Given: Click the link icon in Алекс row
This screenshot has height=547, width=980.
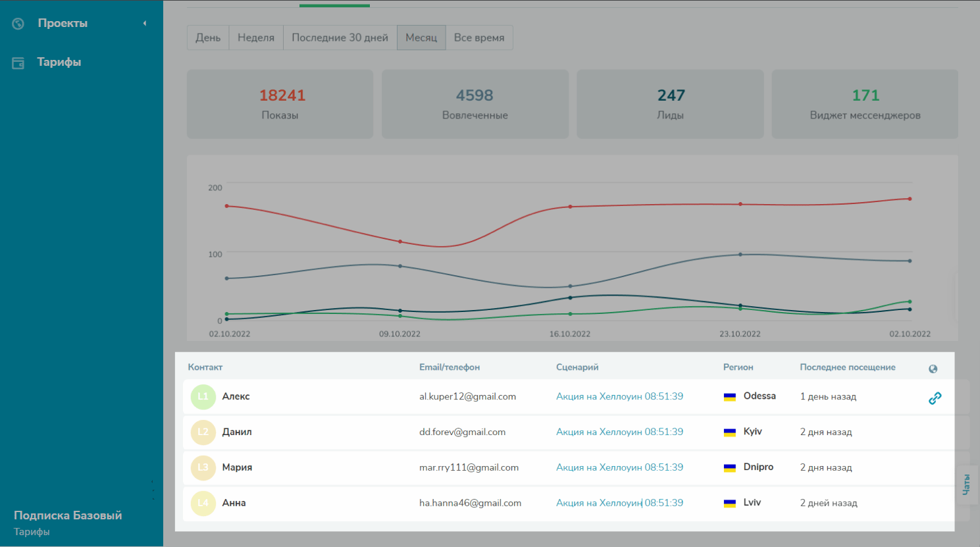Looking at the screenshot, I should [935, 398].
